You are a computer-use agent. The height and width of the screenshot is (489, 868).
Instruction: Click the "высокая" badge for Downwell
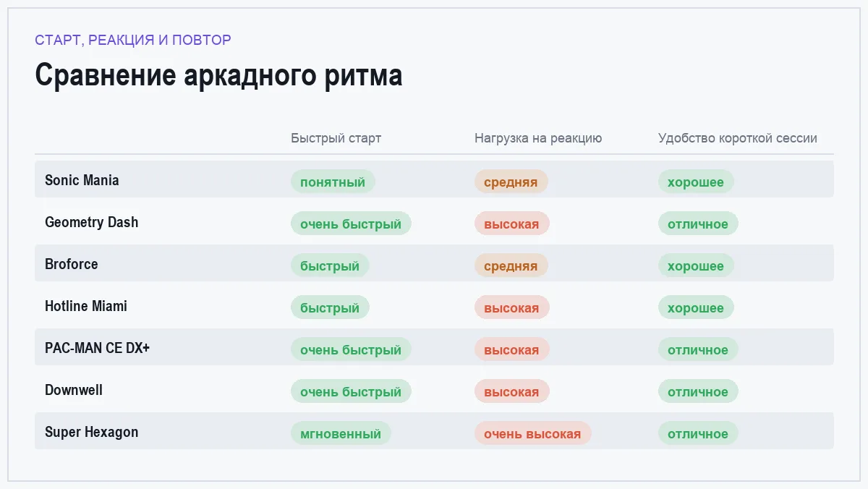click(x=511, y=391)
